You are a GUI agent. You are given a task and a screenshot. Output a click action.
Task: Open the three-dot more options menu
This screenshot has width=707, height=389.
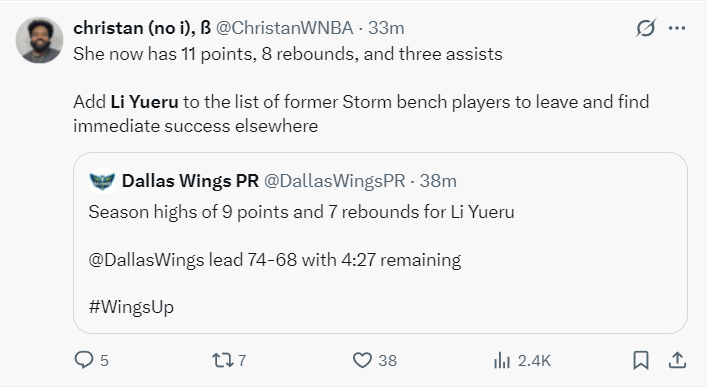coord(677,28)
